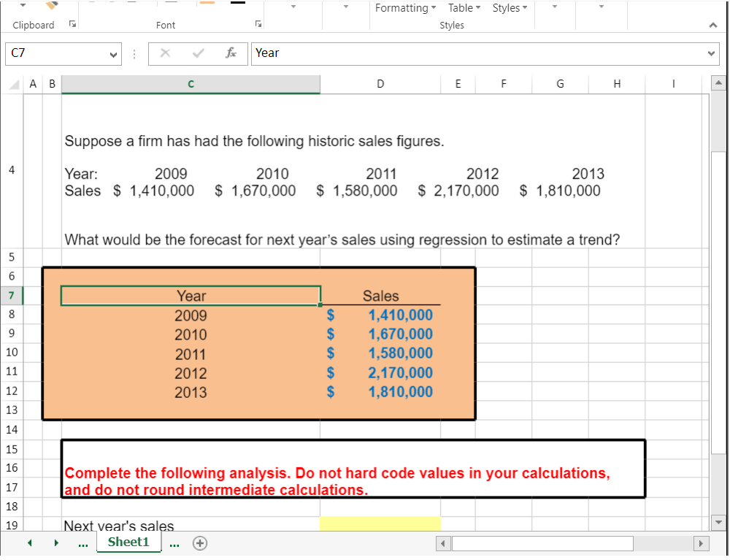Click the previous sheet navigation arrow
This screenshot has width=730, height=560.
pos(29,542)
